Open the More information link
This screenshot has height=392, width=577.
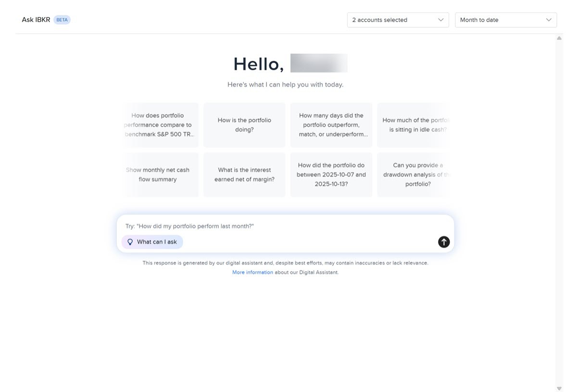252,272
